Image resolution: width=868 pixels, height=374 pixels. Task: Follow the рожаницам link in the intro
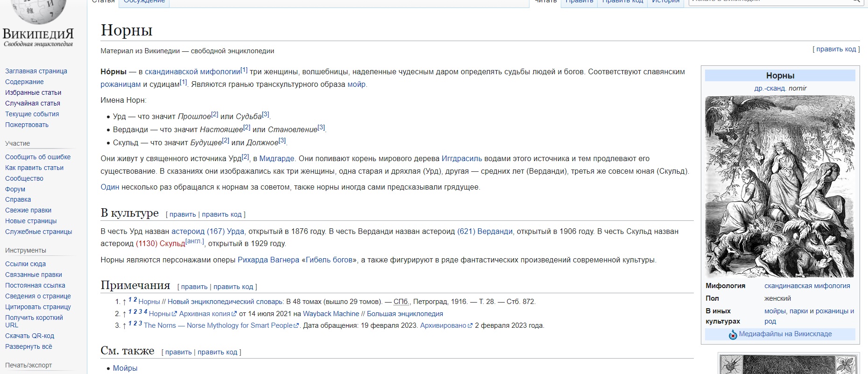pos(120,85)
